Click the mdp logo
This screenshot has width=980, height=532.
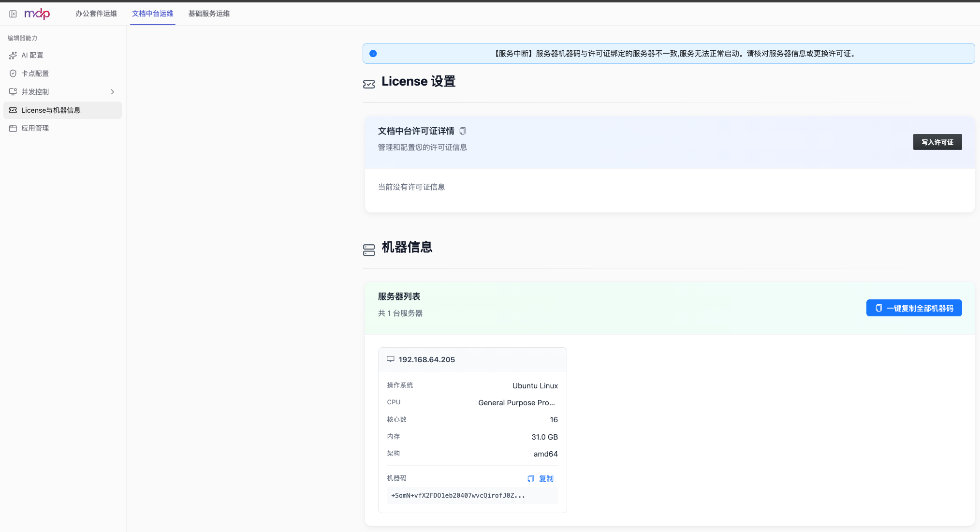coord(37,14)
